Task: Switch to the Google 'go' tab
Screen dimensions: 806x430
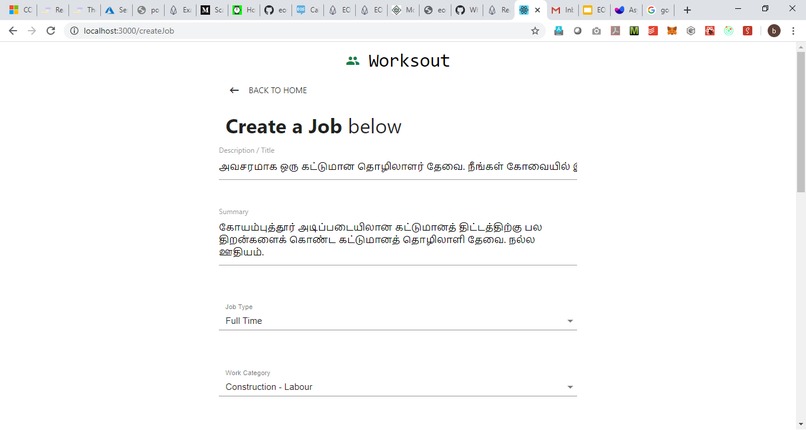Action: click(658, 10)
